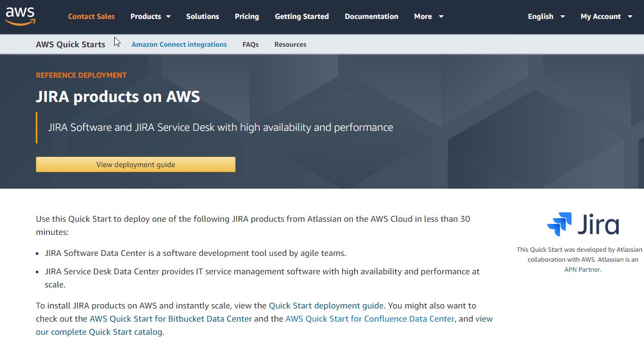Screen dimensions: 644x340
Task: Click the Jira logo
Action: (583, 224)
